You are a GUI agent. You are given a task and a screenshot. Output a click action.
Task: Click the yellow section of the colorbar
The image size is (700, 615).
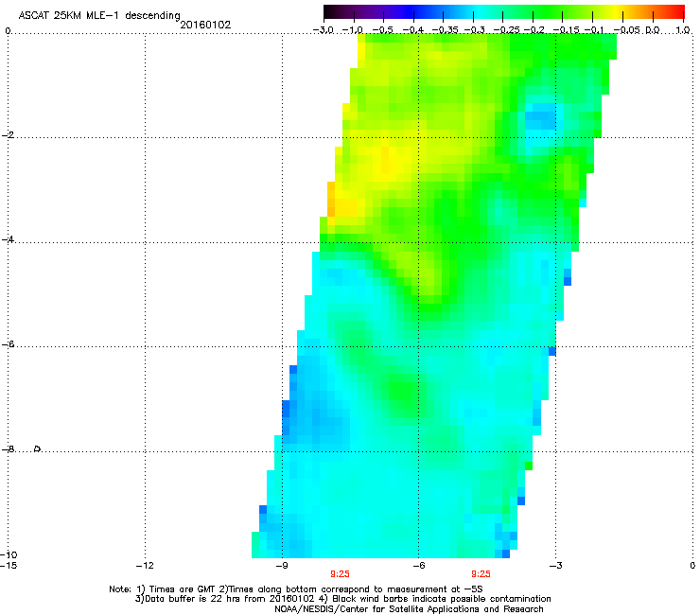pyautogui.click(x=616, y=11)
